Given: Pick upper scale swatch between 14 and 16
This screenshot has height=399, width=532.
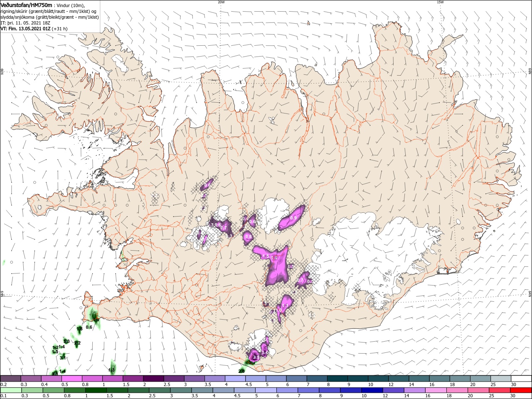Looking at the screenshot, I should tap(419, 378).
